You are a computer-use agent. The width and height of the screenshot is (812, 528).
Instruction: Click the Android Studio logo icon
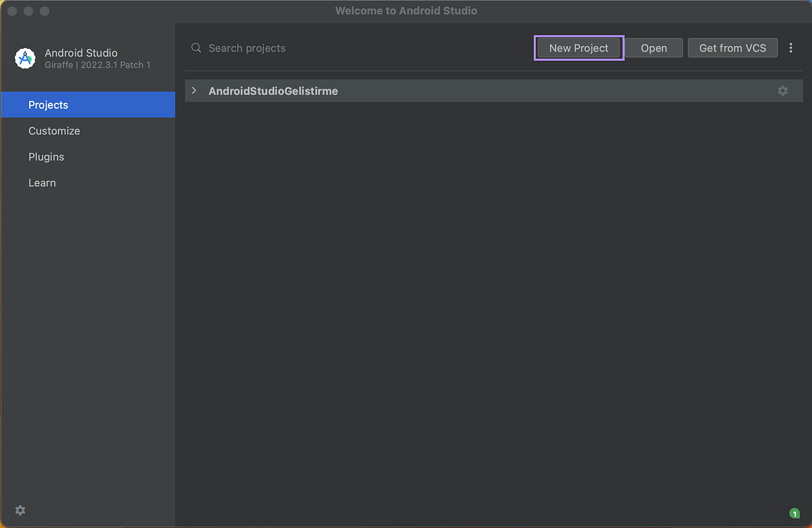click(25, 58)
